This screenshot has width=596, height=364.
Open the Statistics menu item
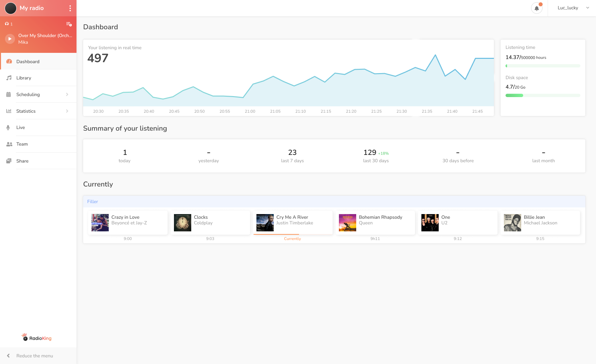click(38, 111)
